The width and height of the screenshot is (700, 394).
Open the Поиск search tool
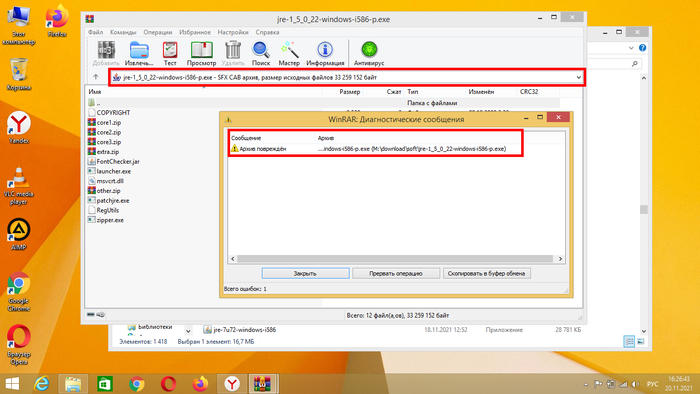[261, 53]
